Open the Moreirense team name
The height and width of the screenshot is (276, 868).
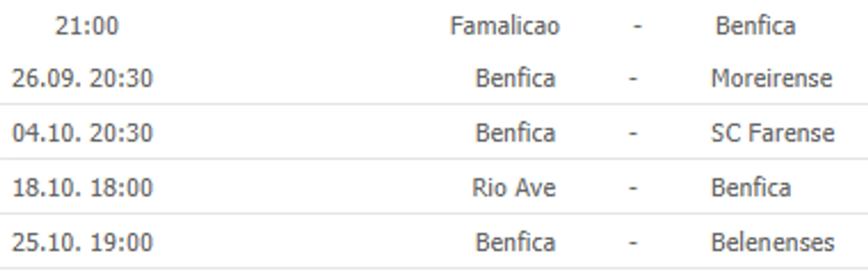pos(772,78)
